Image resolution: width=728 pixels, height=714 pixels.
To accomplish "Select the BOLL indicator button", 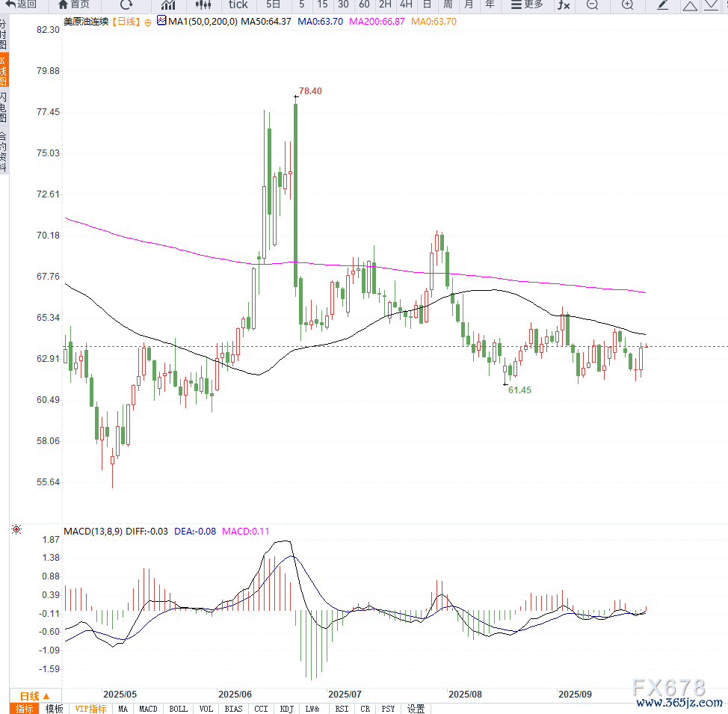I will [x=178, y=709].
